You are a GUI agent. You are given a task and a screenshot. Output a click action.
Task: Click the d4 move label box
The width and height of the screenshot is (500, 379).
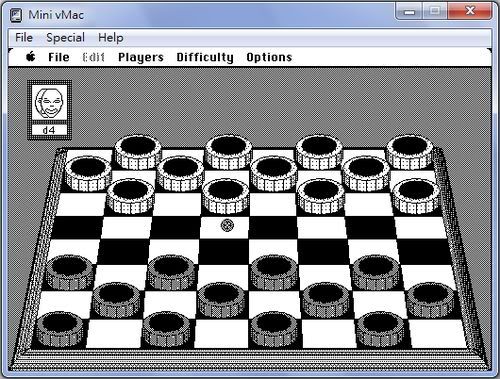[49, 130]
